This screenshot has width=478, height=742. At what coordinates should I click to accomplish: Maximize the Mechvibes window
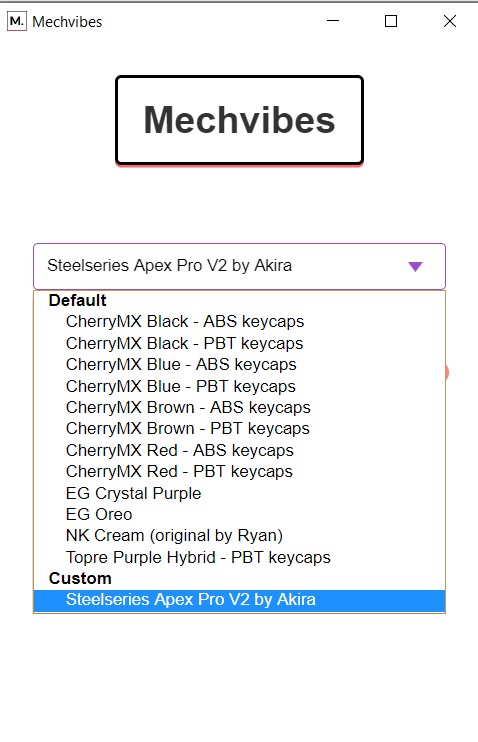point(391,21)
